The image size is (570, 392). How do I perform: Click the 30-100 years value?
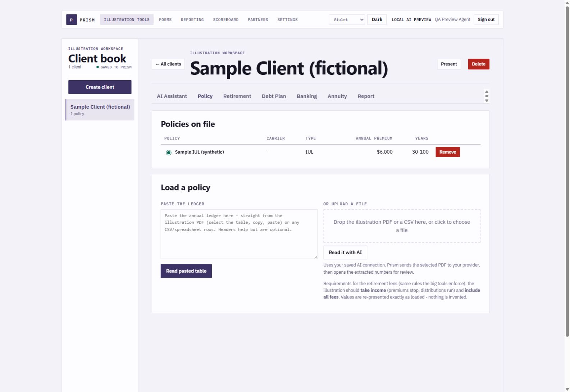pyautogui.click(x=420, y=152)
